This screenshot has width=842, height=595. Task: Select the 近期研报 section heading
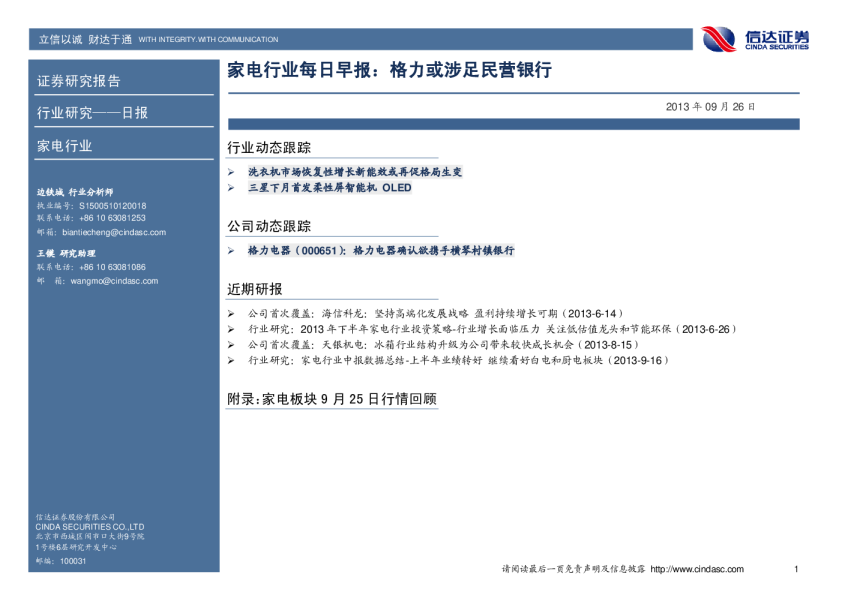pos(255,289)
